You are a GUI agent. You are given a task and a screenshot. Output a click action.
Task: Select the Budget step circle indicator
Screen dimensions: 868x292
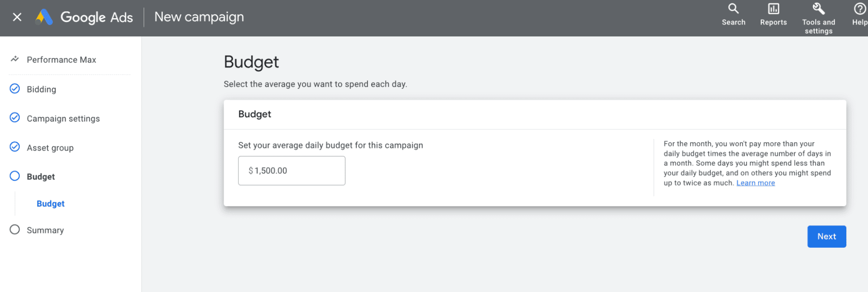(15, 176)
